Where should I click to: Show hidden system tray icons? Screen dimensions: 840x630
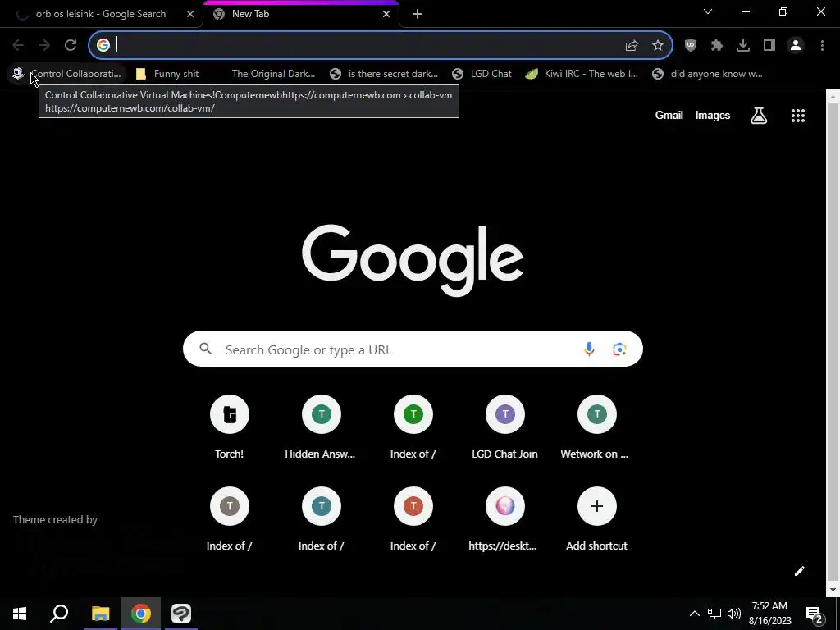pyautogui.click(x=694, y=614)
